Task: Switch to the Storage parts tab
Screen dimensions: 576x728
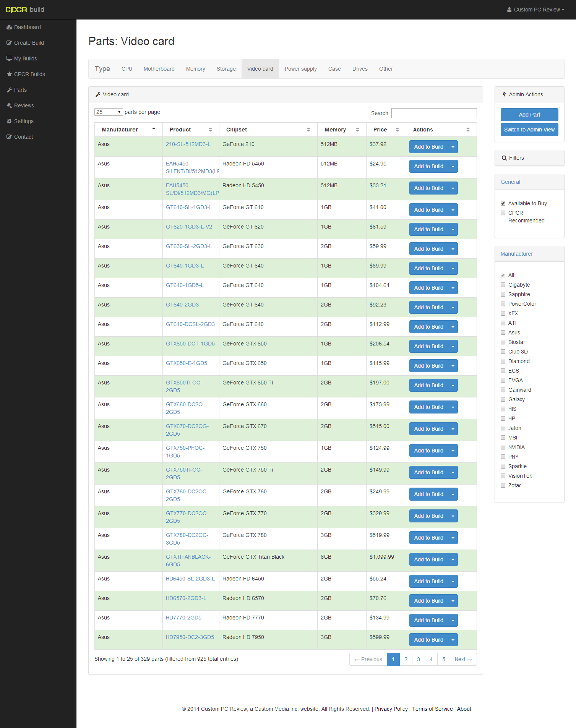Action: 226,69
